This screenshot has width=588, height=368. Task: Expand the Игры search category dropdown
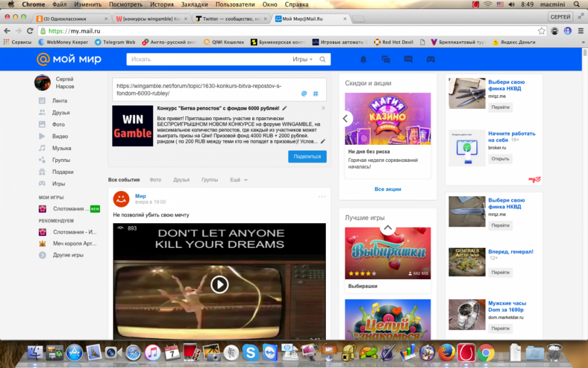point(303,59)
